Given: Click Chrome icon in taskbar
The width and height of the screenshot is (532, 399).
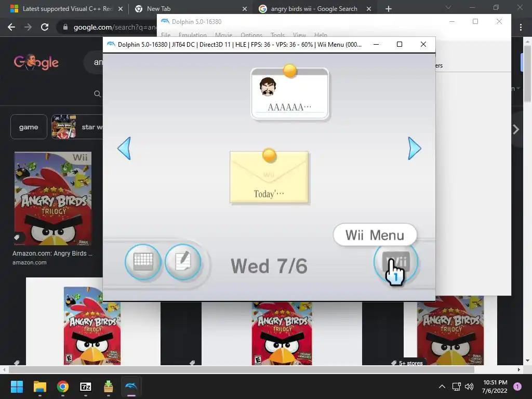Looking at the screenshot, I should (x=63, y=387).
